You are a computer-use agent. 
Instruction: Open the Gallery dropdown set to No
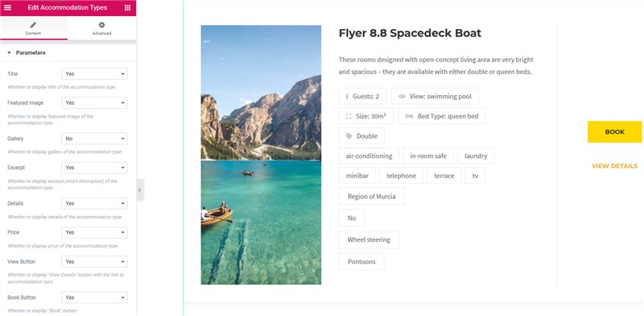(x=94, y=139)
